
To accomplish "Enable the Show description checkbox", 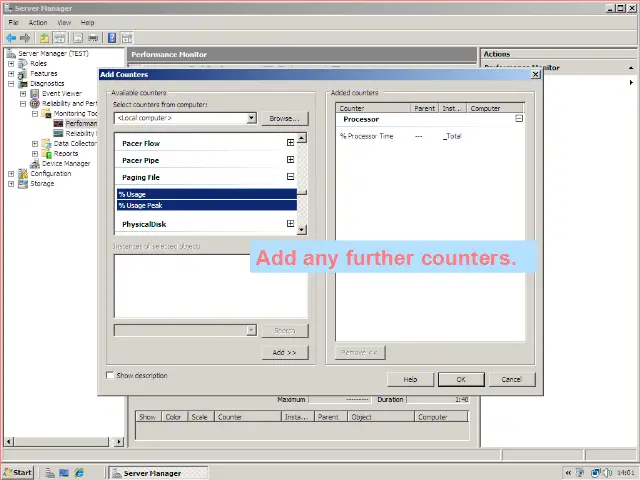I will click(x=110, y=375).
